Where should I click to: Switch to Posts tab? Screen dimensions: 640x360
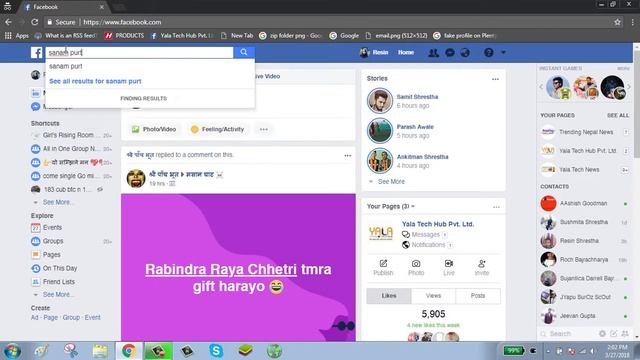pos(478,296)
